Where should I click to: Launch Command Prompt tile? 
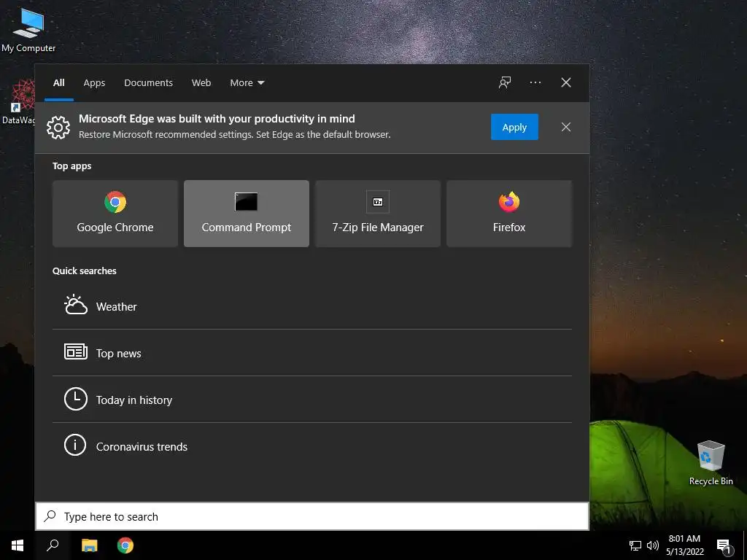click(247, 214)
